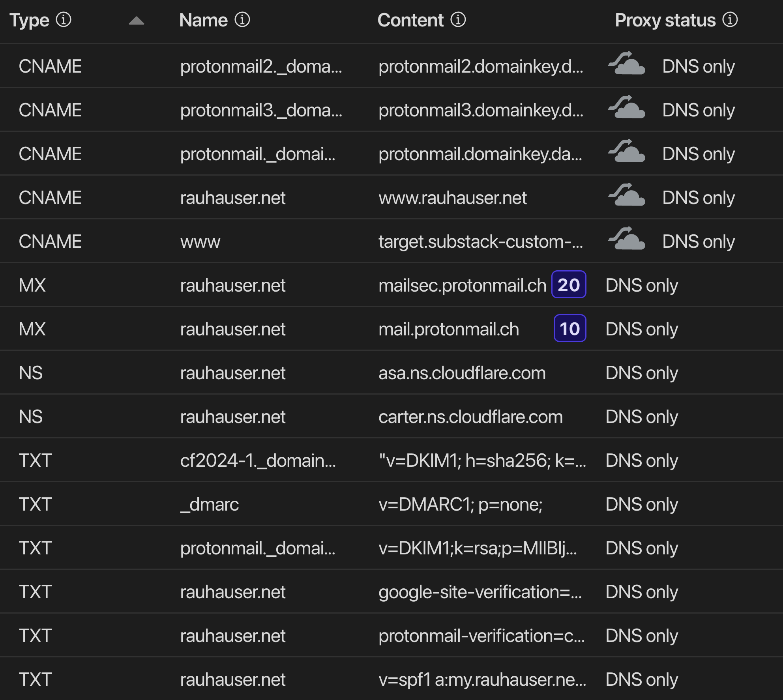Click content mail.protonmail.ch
This screenshot has height=700, width=783.
449,329
